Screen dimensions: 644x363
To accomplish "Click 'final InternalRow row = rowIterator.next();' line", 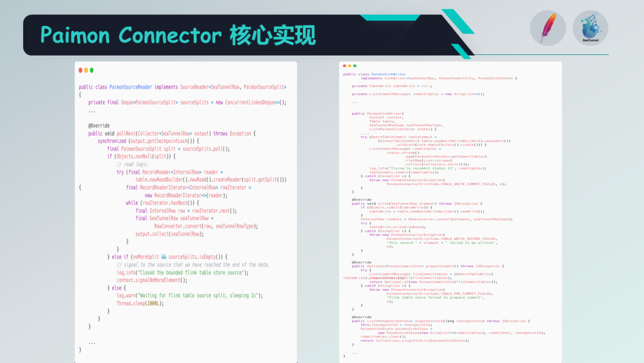I will [x=186, y=211].
